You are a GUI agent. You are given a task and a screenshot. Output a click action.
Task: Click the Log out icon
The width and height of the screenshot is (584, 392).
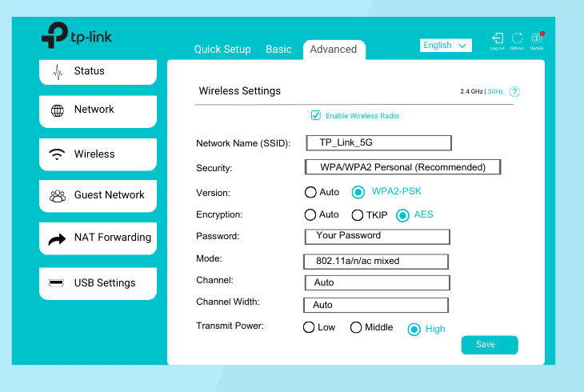pos(498,38)
